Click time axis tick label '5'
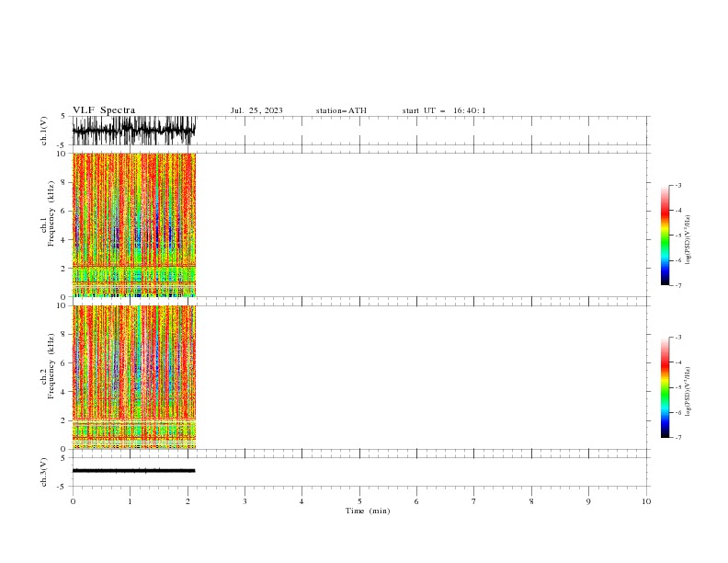The height and width of the screenshot is (563, 728). 359,501
